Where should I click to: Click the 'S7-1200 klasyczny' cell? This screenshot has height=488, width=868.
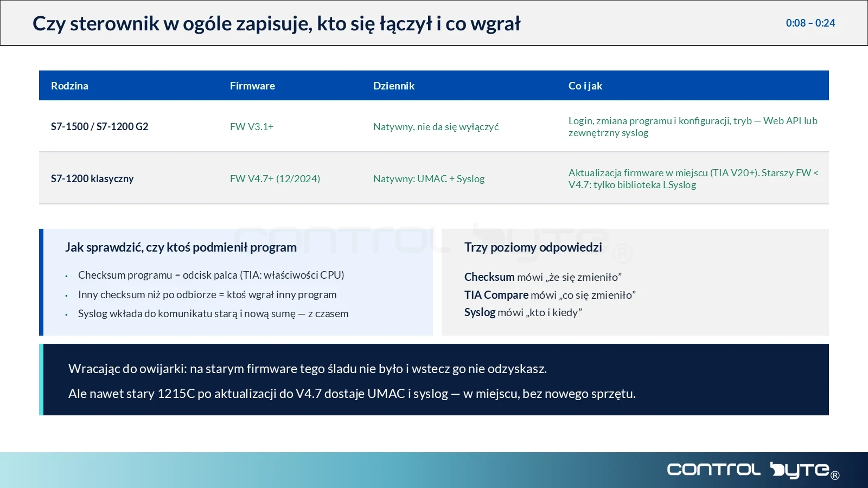point(92,178)
